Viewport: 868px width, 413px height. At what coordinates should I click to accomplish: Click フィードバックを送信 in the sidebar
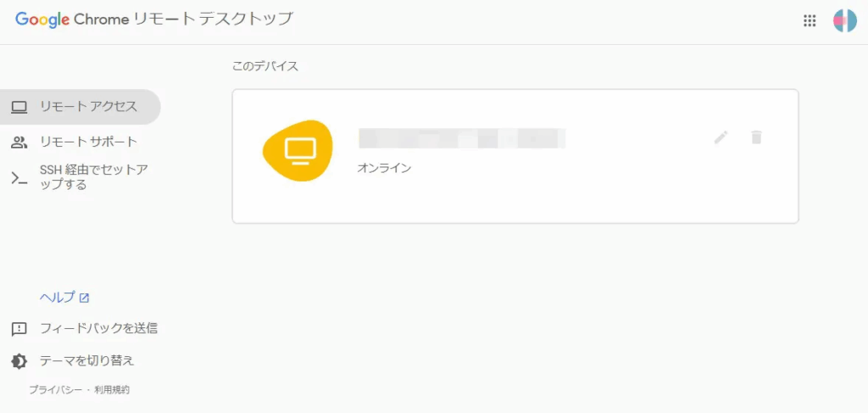point(98,328)
